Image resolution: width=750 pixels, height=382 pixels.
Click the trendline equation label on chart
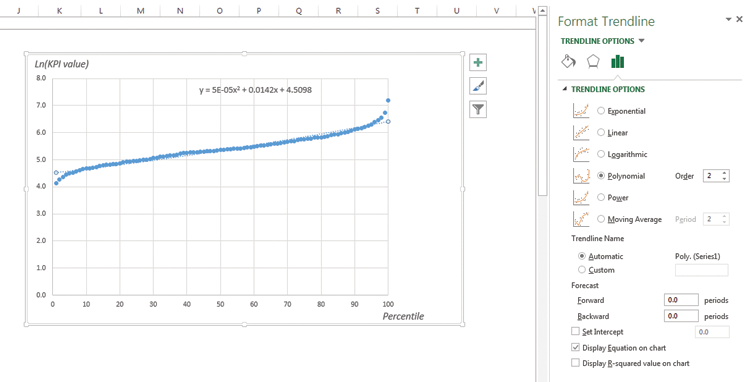coord(255,89)
